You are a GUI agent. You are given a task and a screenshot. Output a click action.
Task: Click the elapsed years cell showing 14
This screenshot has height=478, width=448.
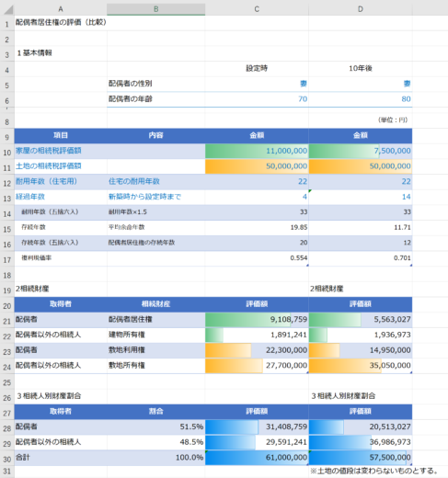[361, 197]
